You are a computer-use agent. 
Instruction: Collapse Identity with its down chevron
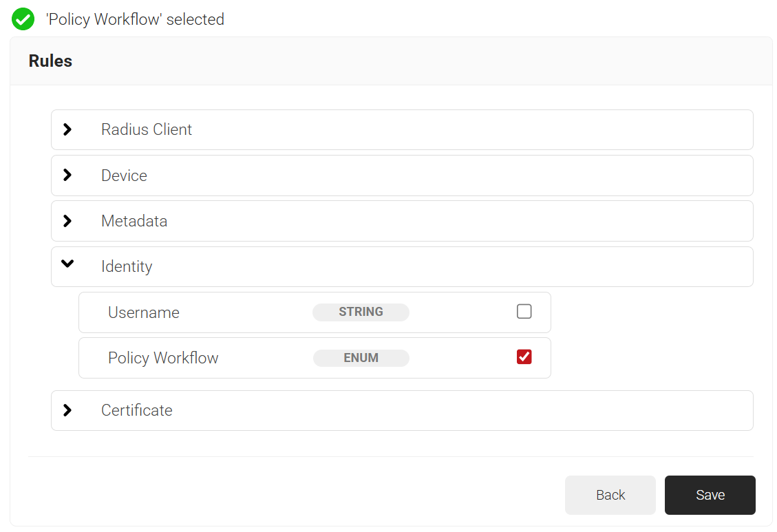tap(67, 264)
